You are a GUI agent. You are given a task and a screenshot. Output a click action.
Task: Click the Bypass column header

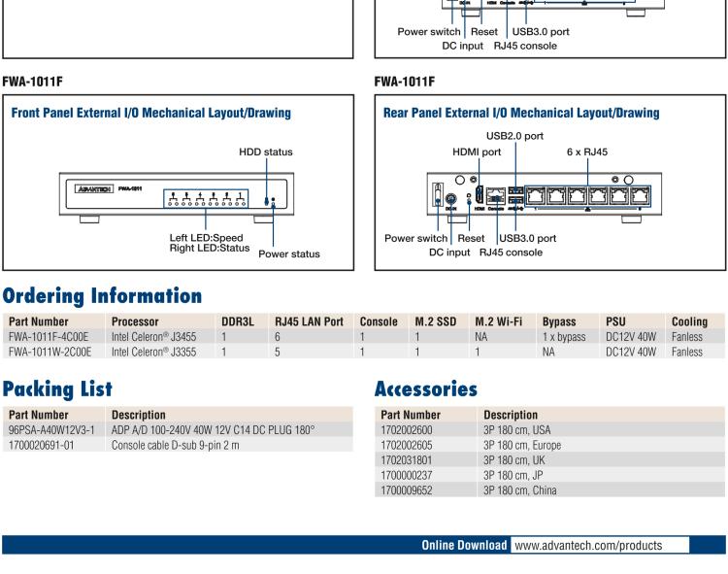(x=558, y=321)
